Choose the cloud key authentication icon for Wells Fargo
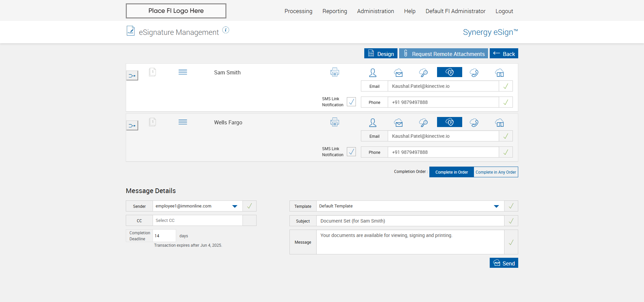The height and width of the screenshot is (302, 644). point(423,123)
